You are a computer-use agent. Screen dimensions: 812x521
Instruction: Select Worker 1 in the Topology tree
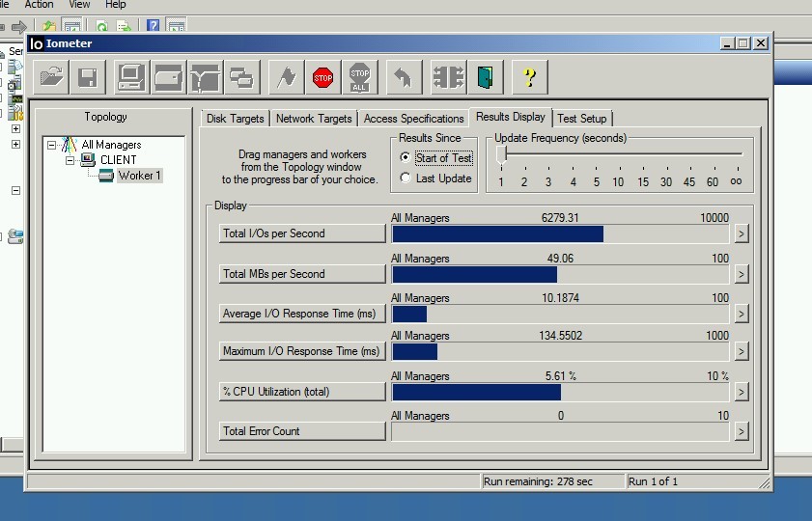point(139,176)
